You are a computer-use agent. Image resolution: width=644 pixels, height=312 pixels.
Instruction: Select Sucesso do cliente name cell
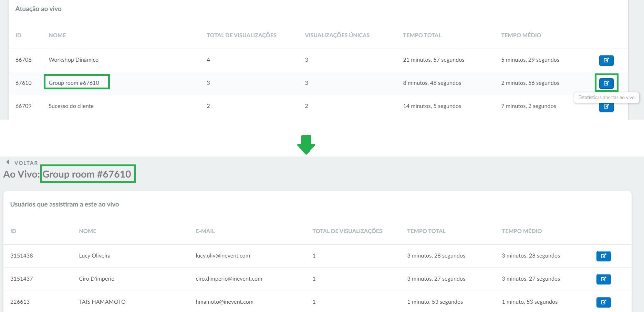tap(71, 106)
